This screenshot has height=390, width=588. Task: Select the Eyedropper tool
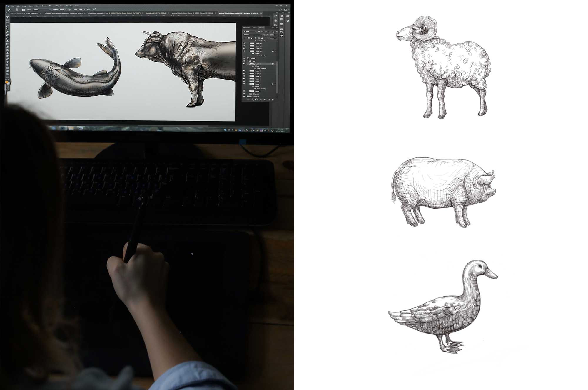click(7, 32)
